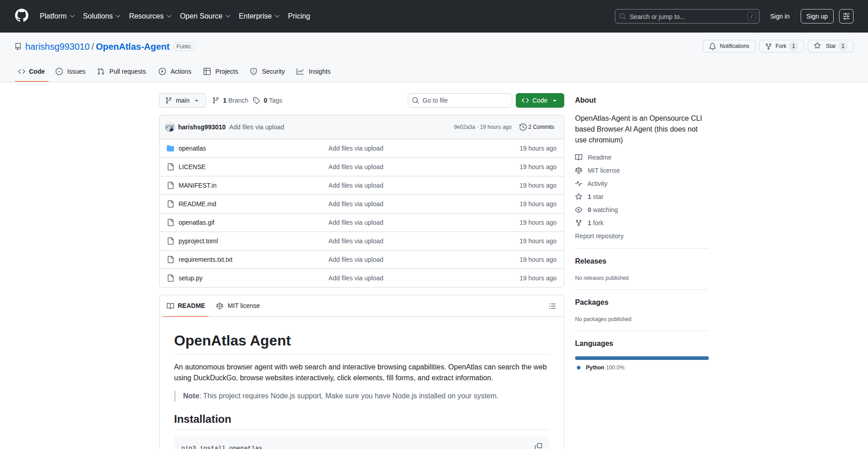This screenshot has width=868, height=449.
Task: Expand the main branch dropdown
Action: 182,100
